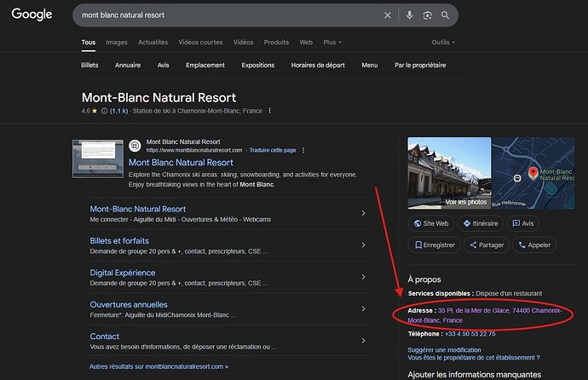Select the Billets filter chip

point(89,66)
